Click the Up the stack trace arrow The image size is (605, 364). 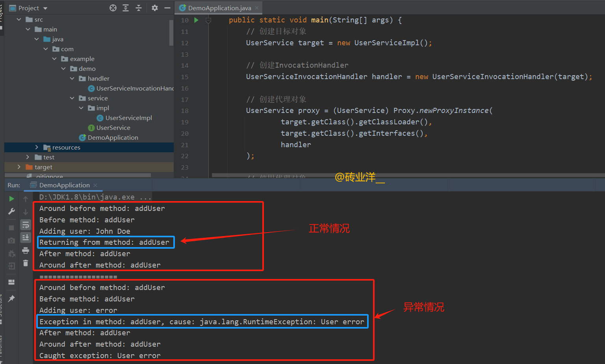coord(26,199)
